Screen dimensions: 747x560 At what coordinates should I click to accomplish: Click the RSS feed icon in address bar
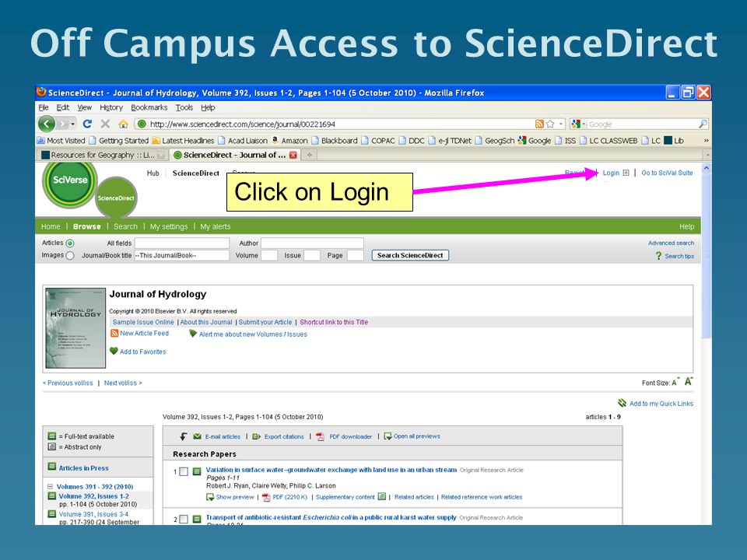[539, 124]
